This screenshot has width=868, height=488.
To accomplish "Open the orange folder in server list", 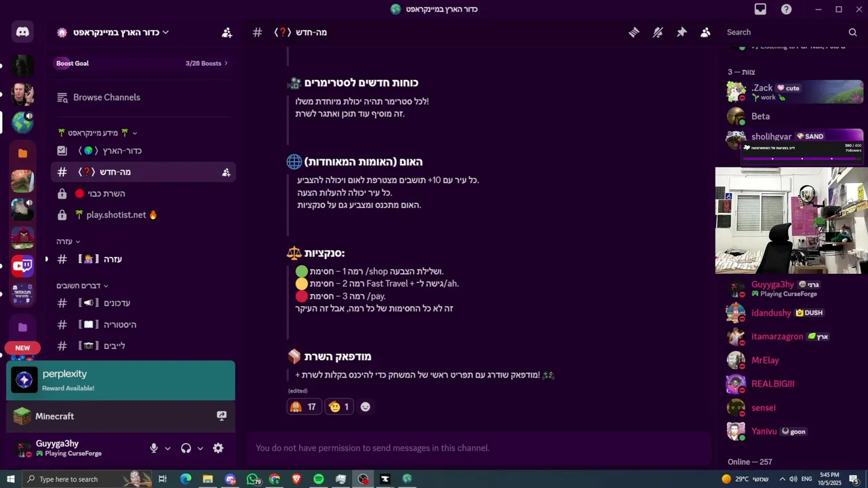I will pyautogui.click(x=22, y=153).
